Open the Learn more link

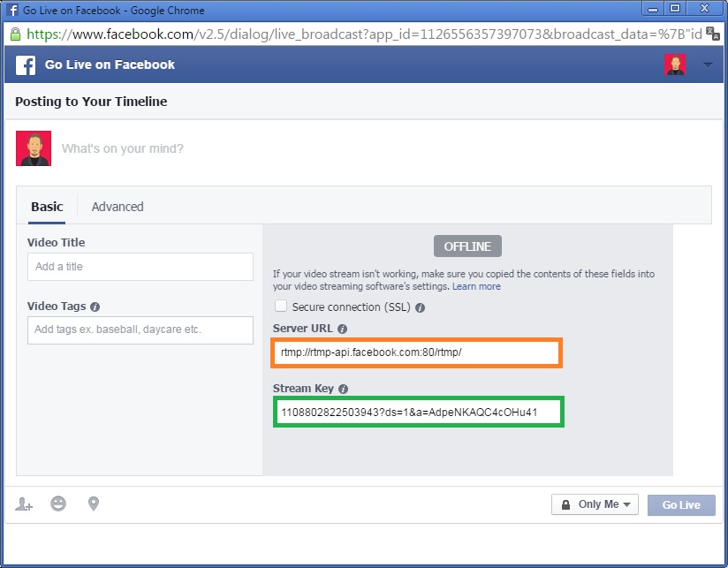tap(476, 286)
